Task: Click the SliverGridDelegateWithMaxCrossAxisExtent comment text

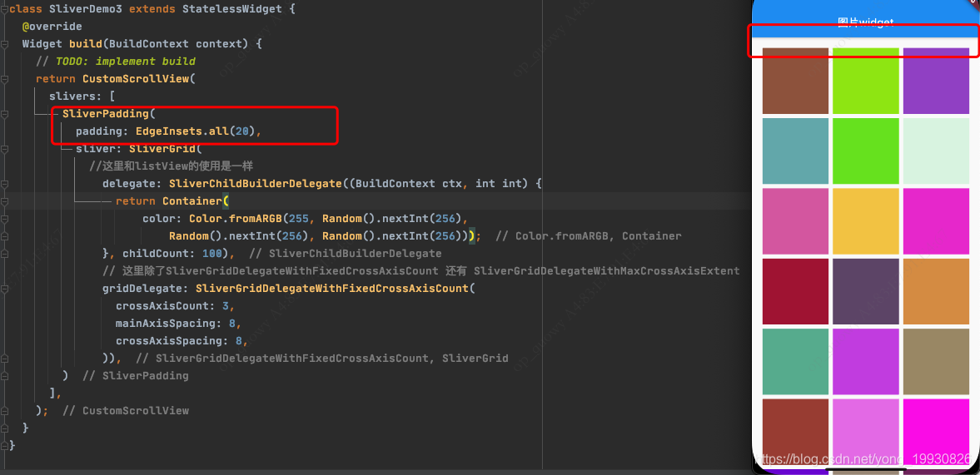Action: tap(606, 271)
